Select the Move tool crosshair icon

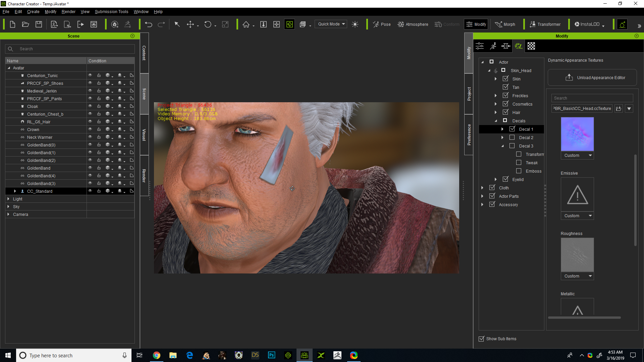pos(190,24)
